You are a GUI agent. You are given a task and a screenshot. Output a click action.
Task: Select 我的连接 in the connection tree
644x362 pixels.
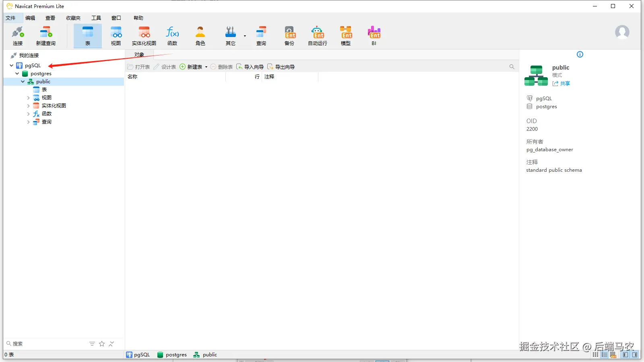click(29, 56)
